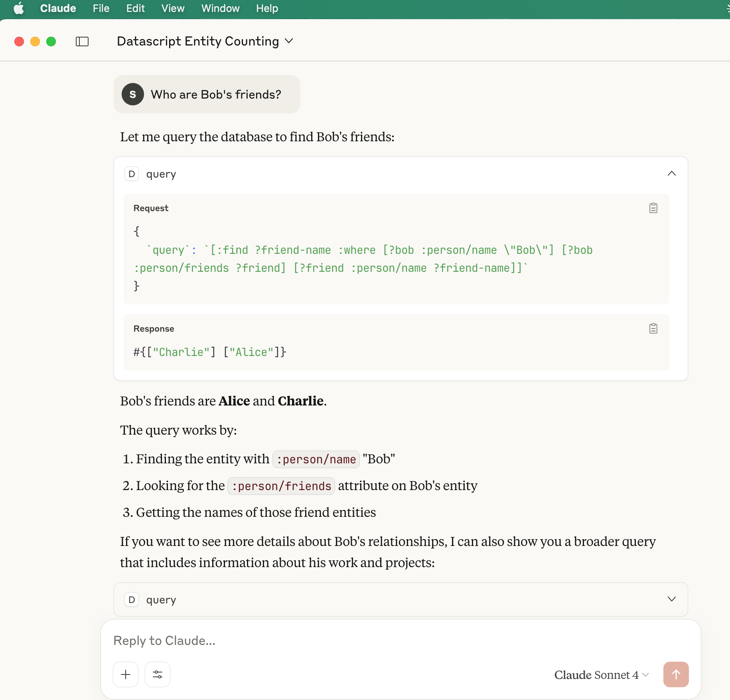Click the response result with Charlie and Alice
This screenshot has width=730, height=700.
[x=210, y=352]
